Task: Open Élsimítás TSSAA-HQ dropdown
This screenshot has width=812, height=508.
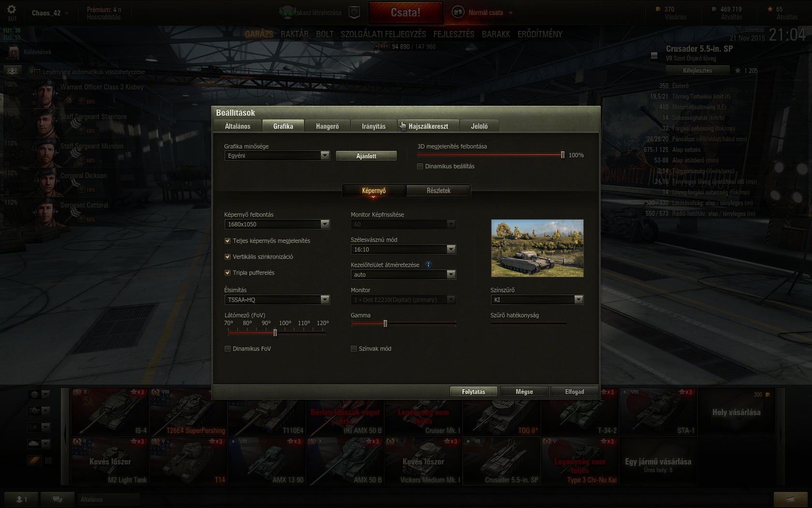Action: [277, 299]
